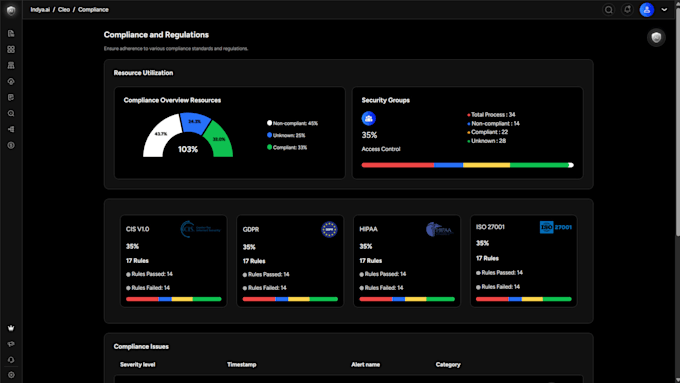Click the crown premium icon in the sidebar
Viewport: 680px width, 383px height.
[11, 328]
